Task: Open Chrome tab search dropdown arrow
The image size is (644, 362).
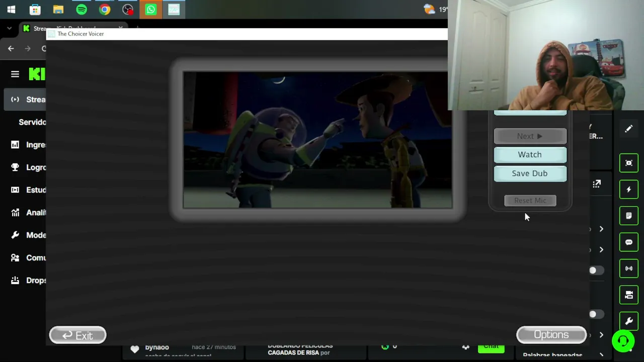Action: (9, 29)
